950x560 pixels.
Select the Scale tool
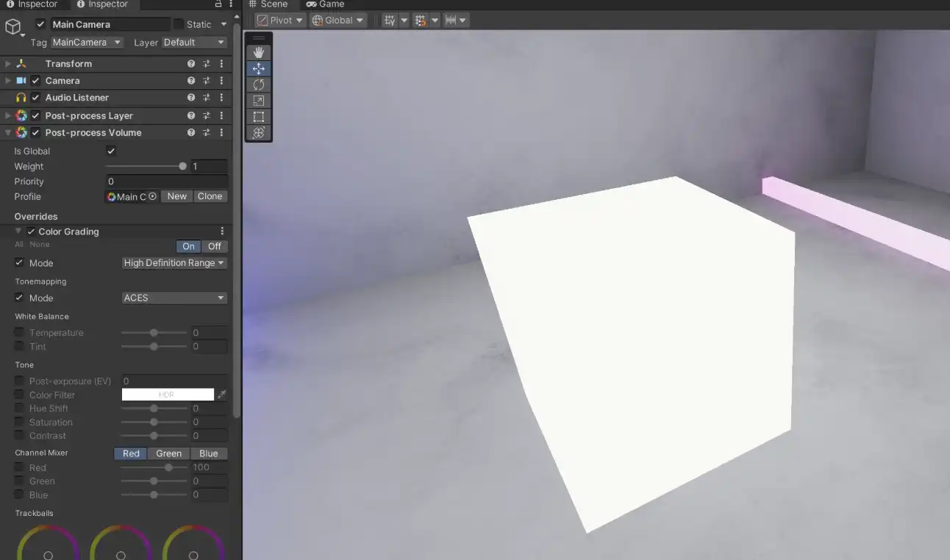[x=259, y=101]
